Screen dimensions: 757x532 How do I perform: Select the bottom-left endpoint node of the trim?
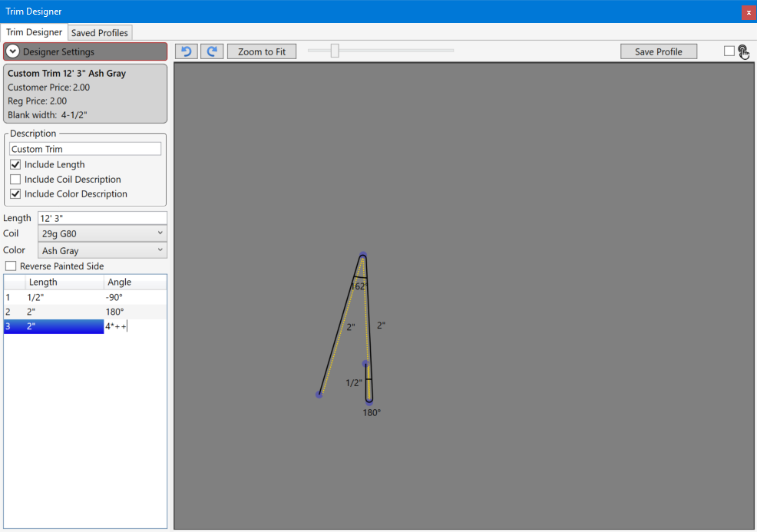click(319, 395)
